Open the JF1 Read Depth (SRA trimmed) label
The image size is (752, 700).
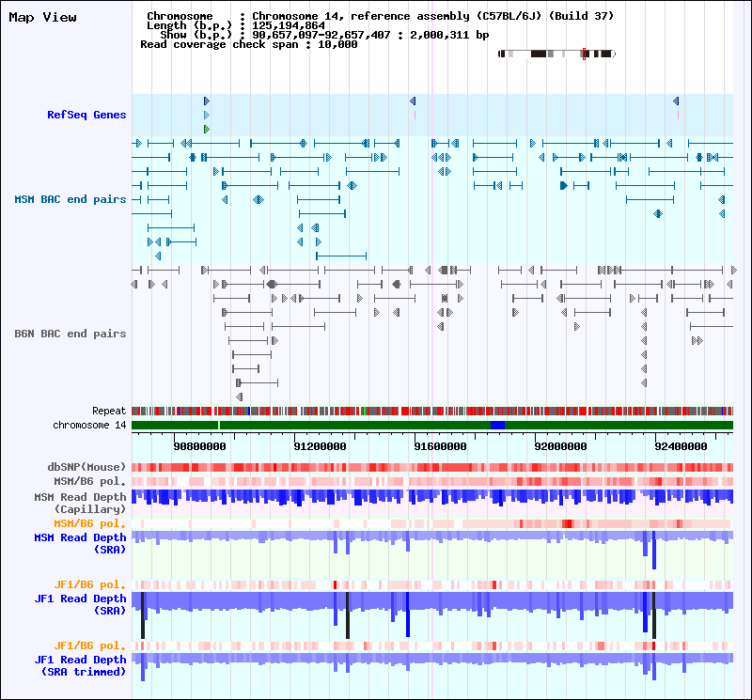point(80,666)
